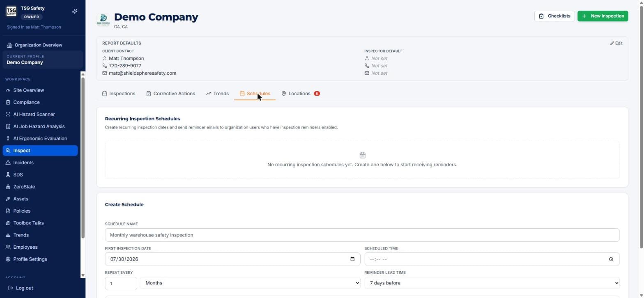
Task: Select Demo Company current profile
Action: 43,60
